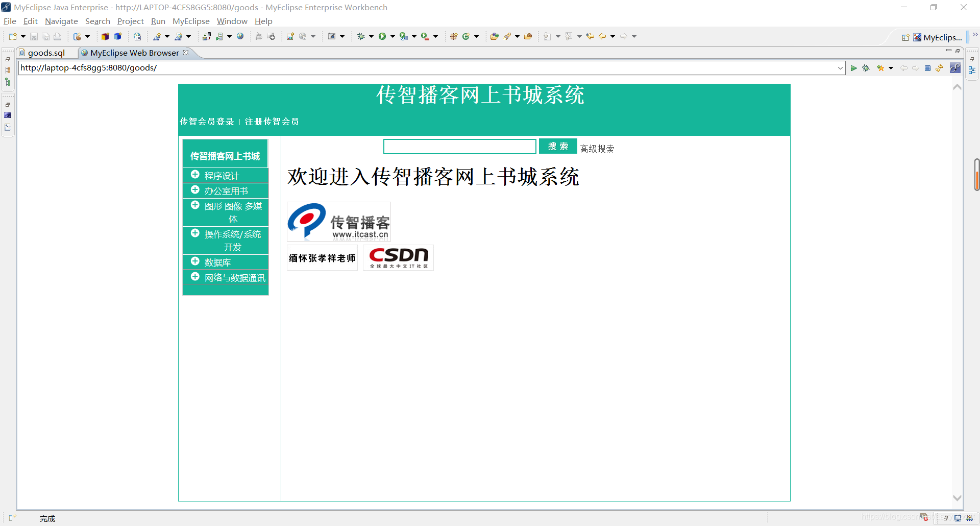The height and width of the screenshot is (526, 980).
Task: Click the Print icon in main toolbar
Action: tap(57, 36)
